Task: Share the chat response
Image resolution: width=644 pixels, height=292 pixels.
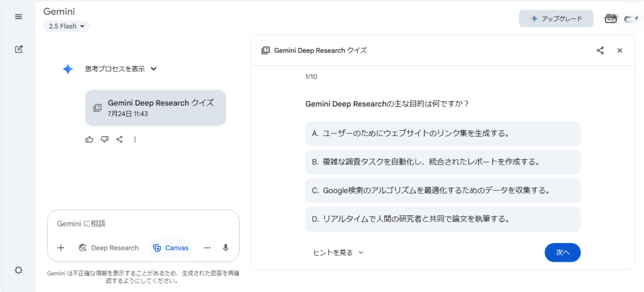Action: tap(119, 139)
